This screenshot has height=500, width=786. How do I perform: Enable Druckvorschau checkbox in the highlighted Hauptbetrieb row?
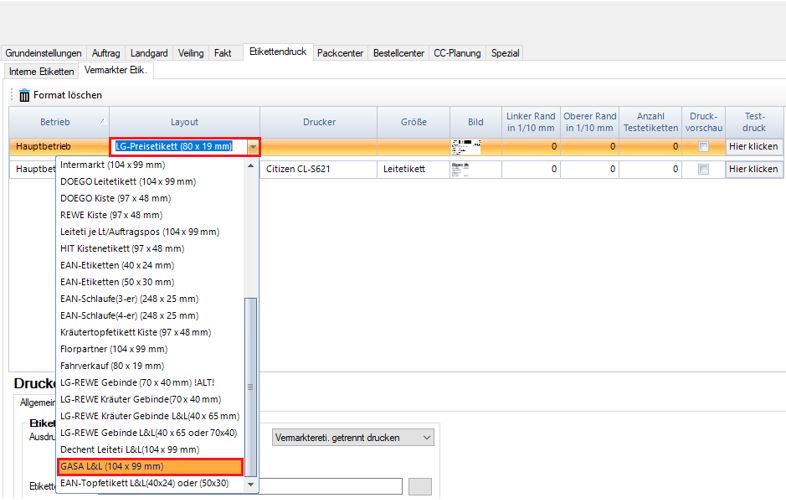pyautogui.click(x=703, y=146)
